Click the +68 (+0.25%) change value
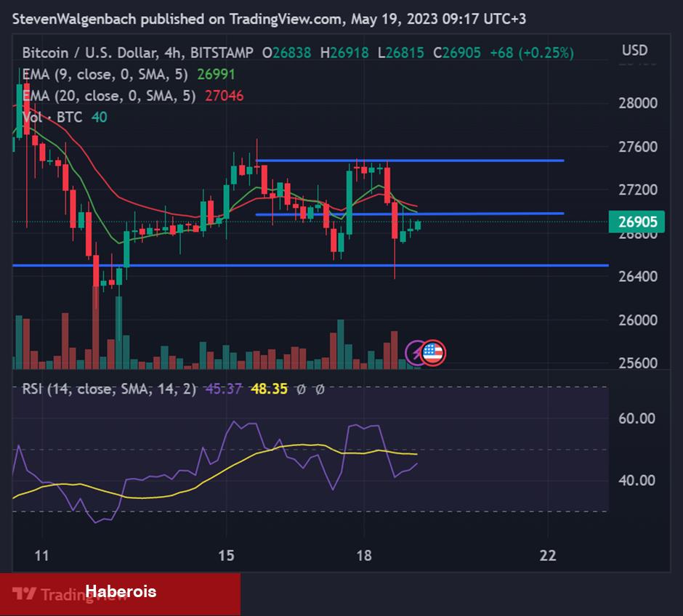683x616 pixels. pyautogui.click(x=532, y=53)
